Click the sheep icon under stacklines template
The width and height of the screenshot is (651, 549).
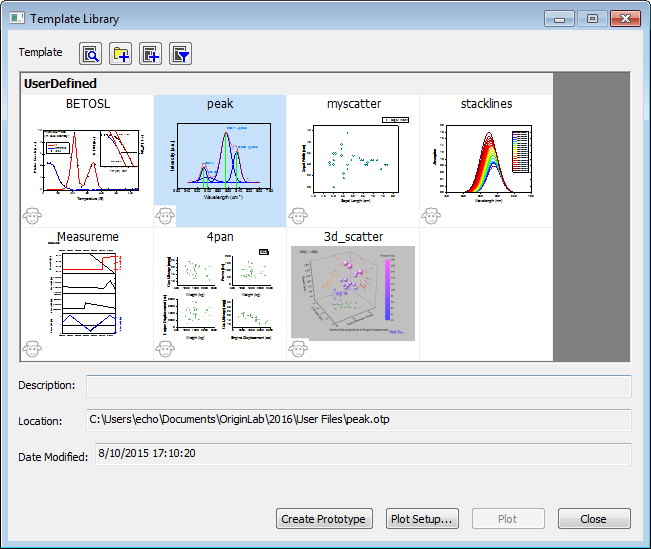[x=431, y=216]
